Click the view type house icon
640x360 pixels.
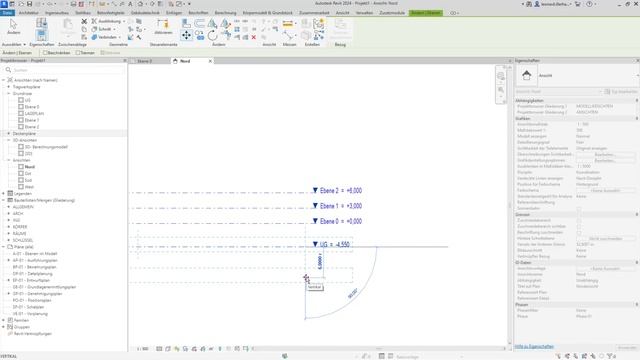click(527, 76)
